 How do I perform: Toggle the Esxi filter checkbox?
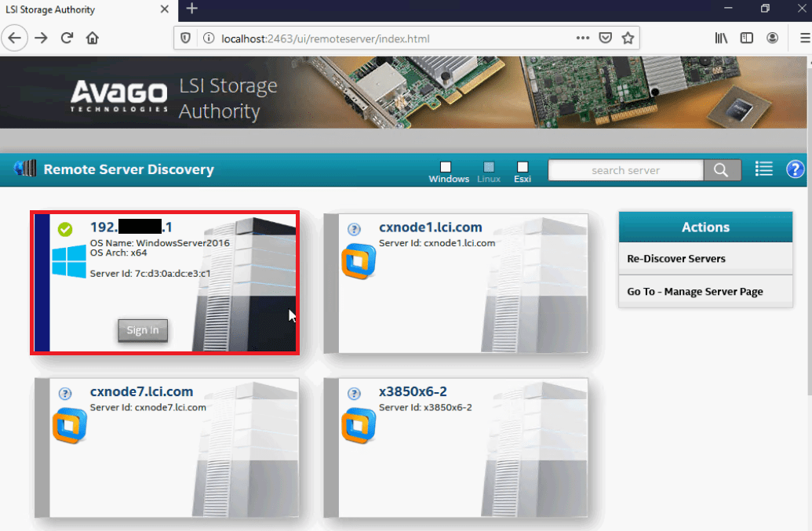(x=523, y=166)
